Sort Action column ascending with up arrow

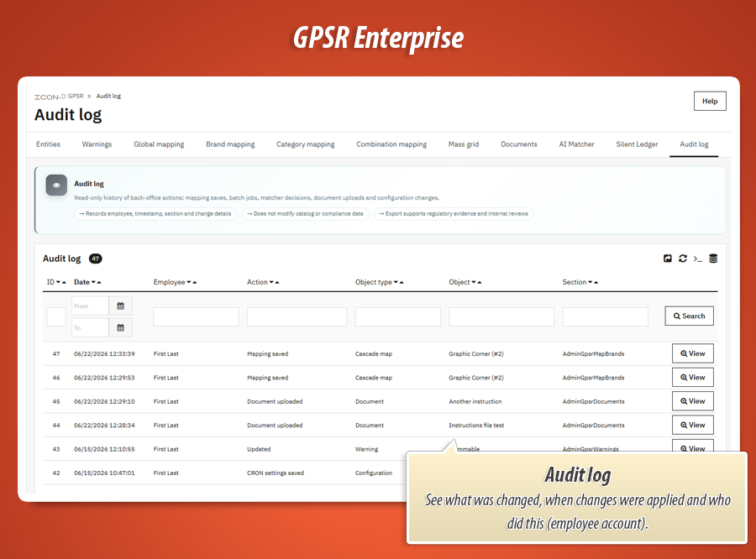click(277, 282)
